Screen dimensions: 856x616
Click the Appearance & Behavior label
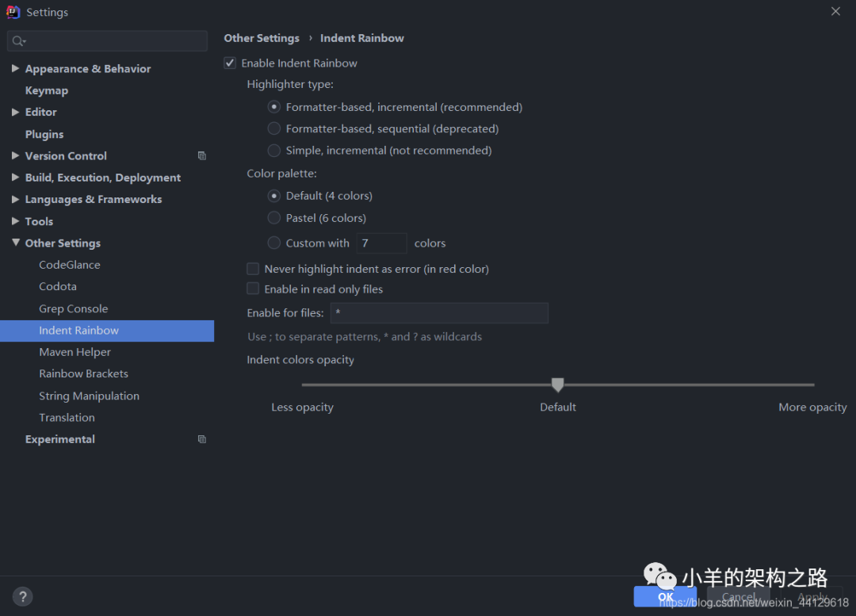click(88, 69)
